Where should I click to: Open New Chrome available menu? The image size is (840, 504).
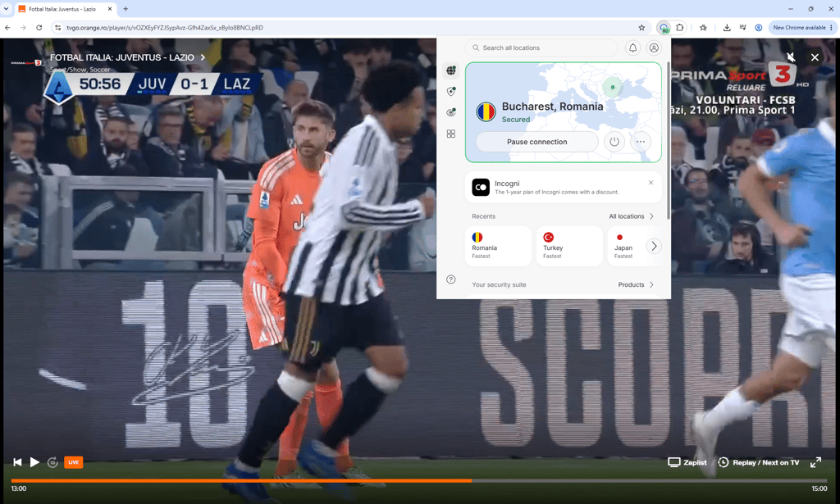pos(802,28)
